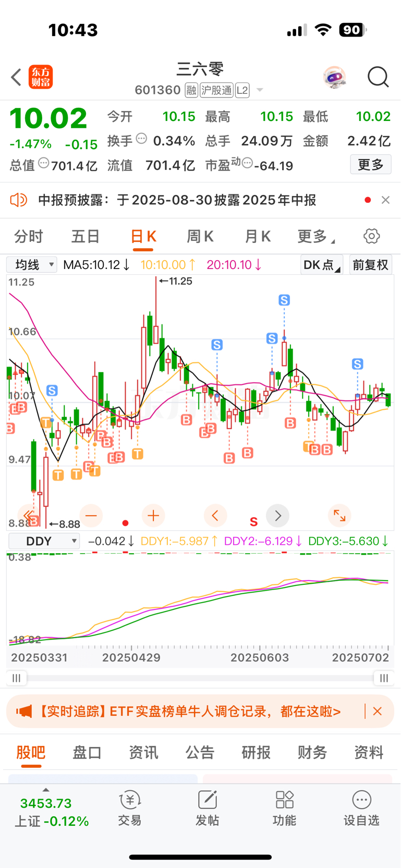
Task: Switch to the 研报 tab
Action: 256,752
